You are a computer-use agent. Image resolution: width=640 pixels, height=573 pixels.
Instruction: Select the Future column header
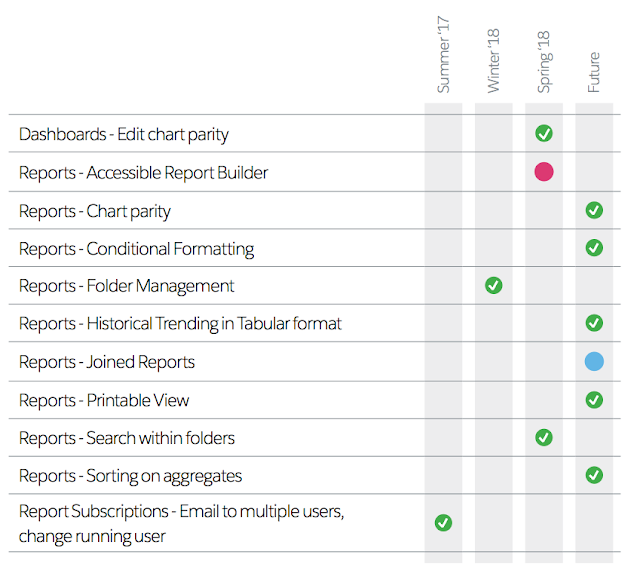[594, 73]
